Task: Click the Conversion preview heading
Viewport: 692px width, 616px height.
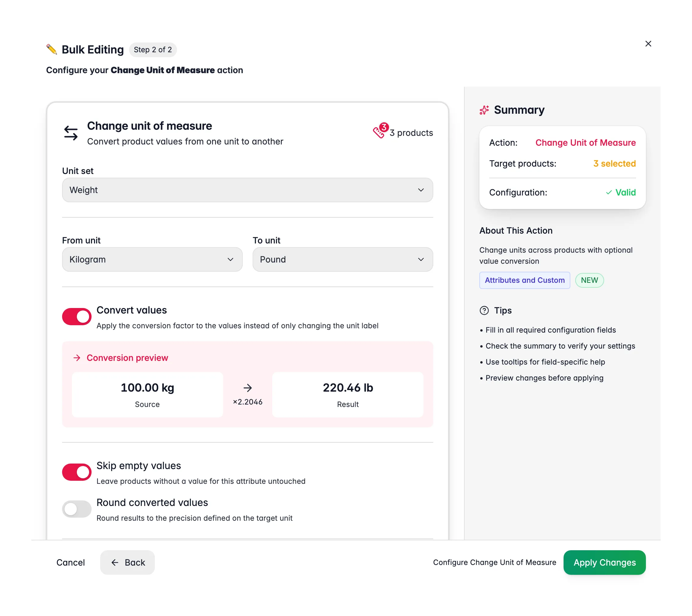Action: 127,358
